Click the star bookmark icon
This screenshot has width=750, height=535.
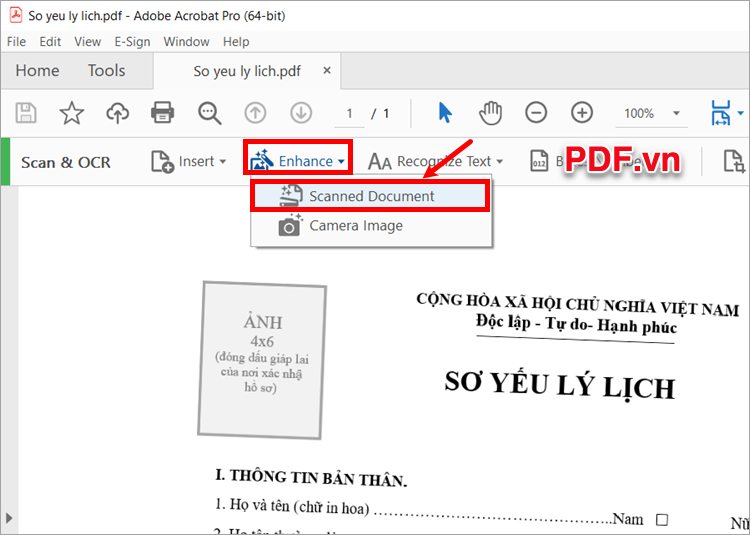(72, 113)
